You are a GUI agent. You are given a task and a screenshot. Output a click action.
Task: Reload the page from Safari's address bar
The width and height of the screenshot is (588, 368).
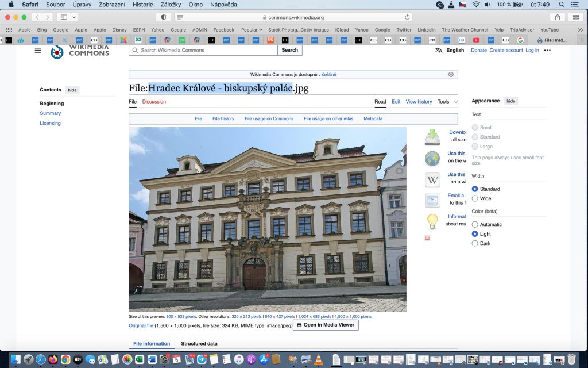[408, 17]
